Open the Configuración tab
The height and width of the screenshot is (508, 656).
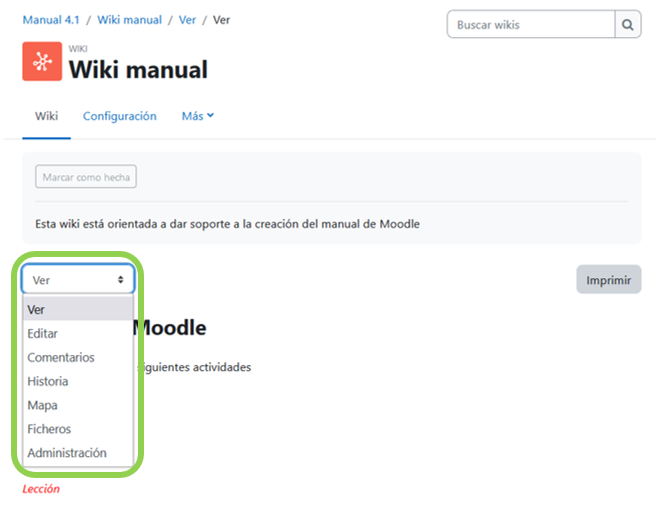pyautogui.click(x=120, y=116)
